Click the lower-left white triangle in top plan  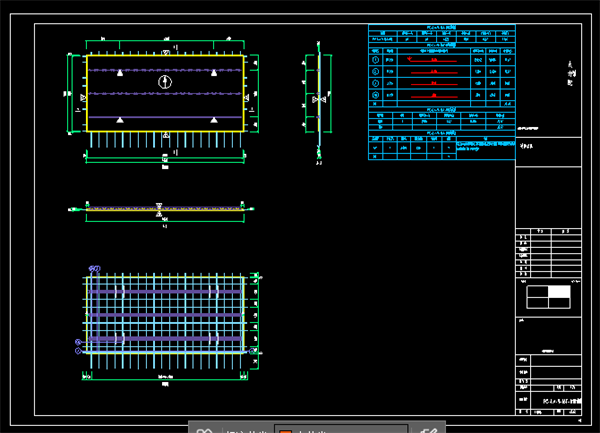pos(120,120)
